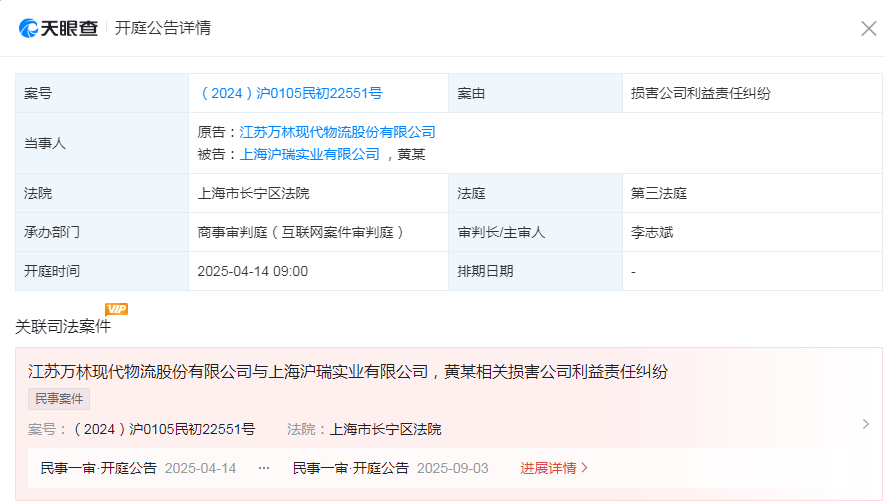Click 法院：上海市长宁区法院 in related card
885x503 pixels.
(x=364, y=430)
